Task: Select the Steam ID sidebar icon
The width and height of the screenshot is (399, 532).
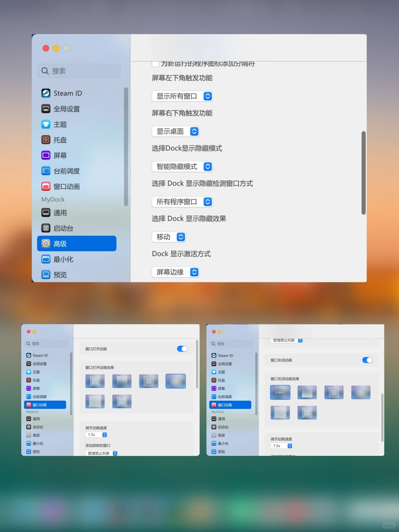Action: point(46,93)
